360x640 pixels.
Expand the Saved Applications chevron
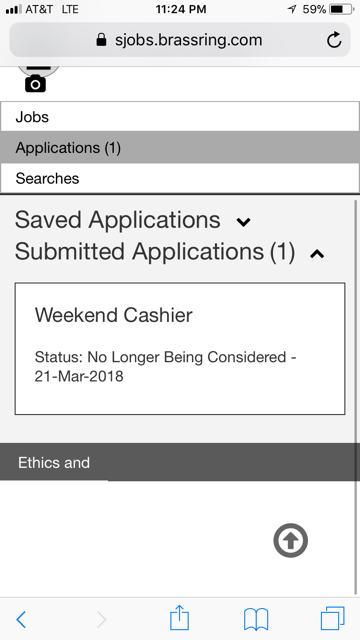pos(243,222)
